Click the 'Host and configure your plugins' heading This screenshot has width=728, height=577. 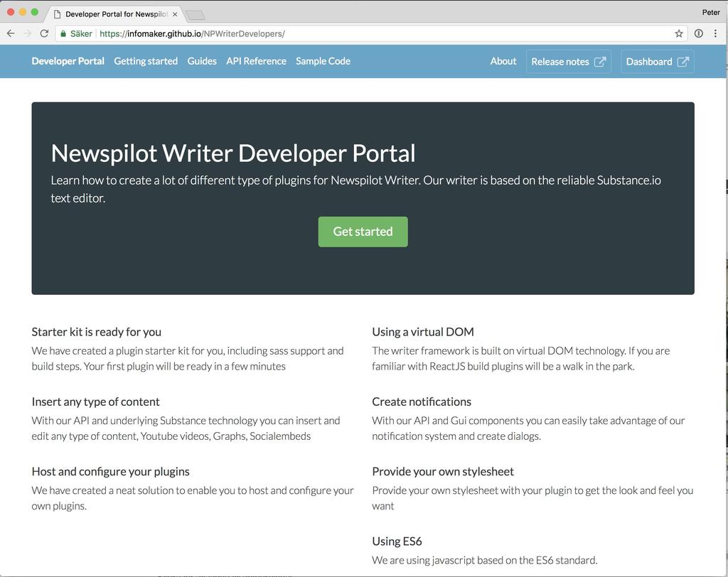(x=110, y=472)
